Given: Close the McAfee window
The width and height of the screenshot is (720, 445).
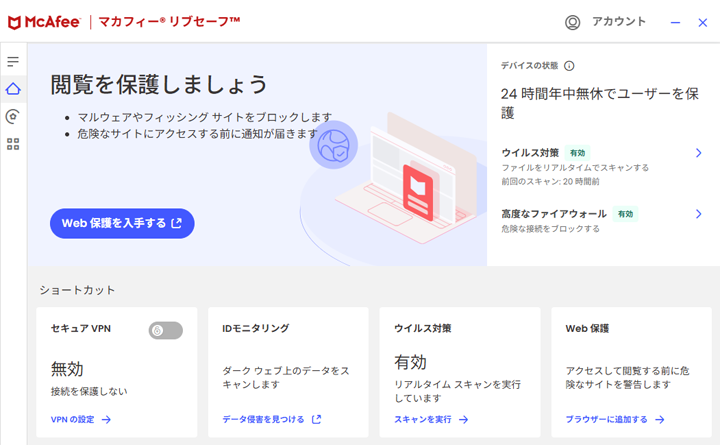Looking at the screenshot, I should pos(703,23).
